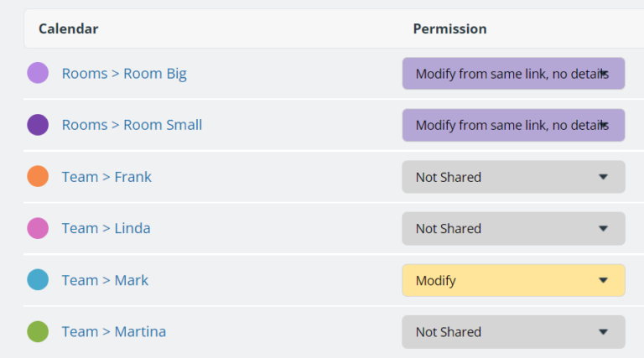Open the Rooms > Room Small calendar link
644x358 pixels.
tap(132, 125)
